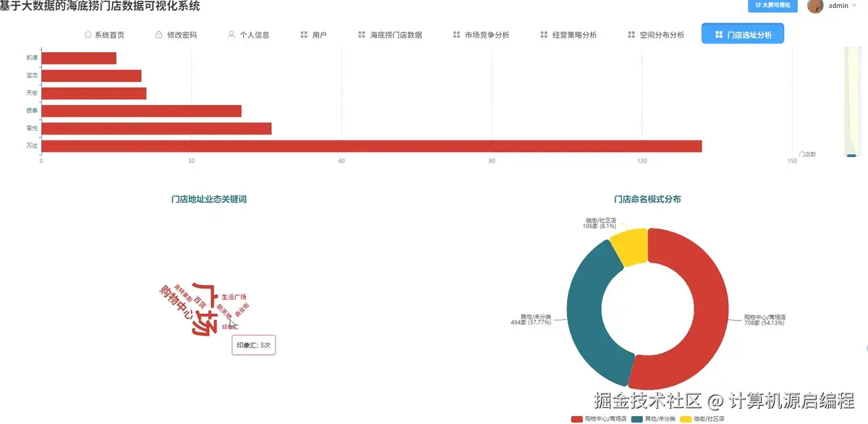Select the active 门店选址分析 tab
Viewport: 868px width, 424px height.
(x=743, y=34)
